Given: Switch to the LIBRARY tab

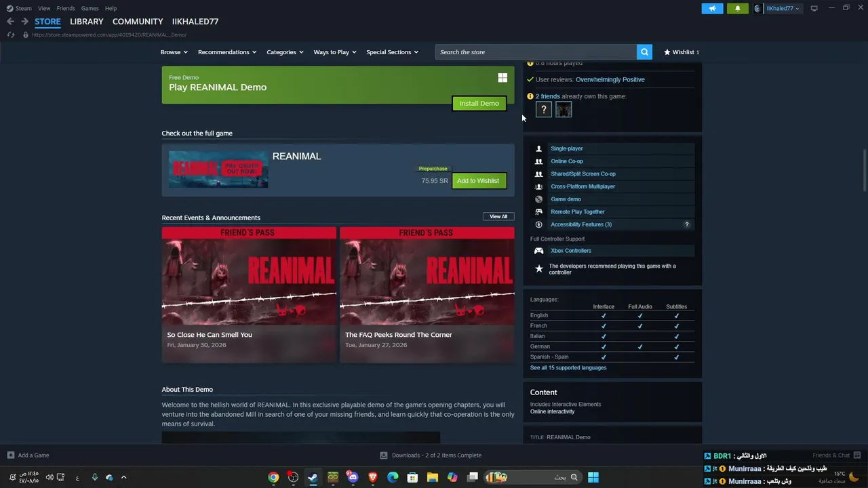Looking at the screenshot, I should click(x=87, y=22).
